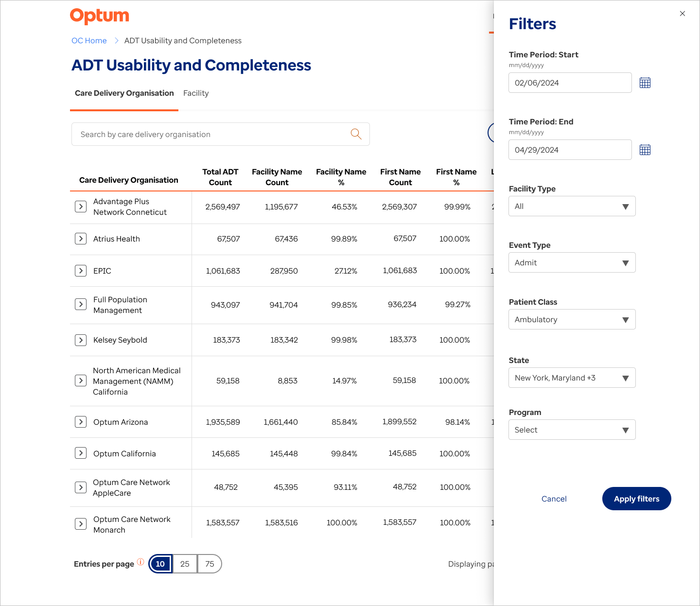Viewport: 700px width, 606px height.
Task: Expand the Optum Arizona row
Action: pyautogui.click(x=81, y=422)
